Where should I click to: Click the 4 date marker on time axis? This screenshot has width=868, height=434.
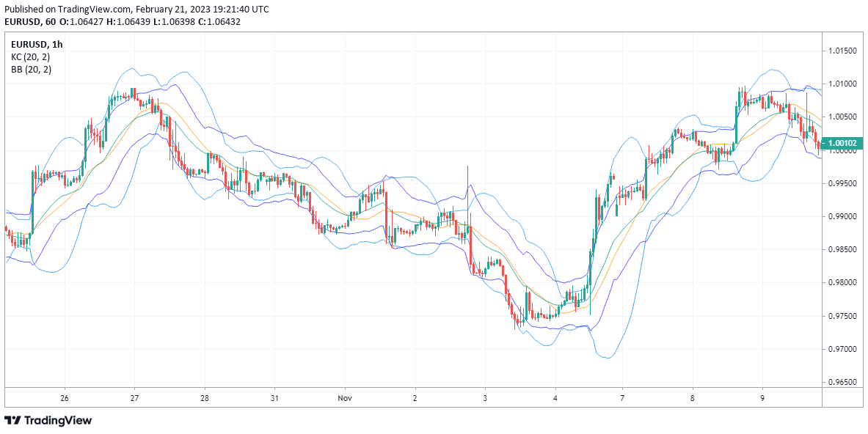[x=555, y=398]
